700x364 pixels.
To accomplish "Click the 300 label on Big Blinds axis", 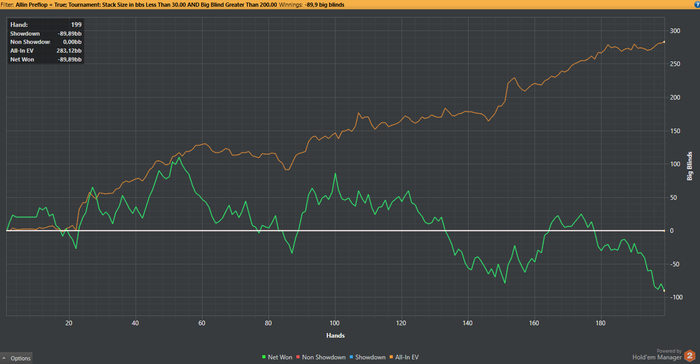I will 675,31.
